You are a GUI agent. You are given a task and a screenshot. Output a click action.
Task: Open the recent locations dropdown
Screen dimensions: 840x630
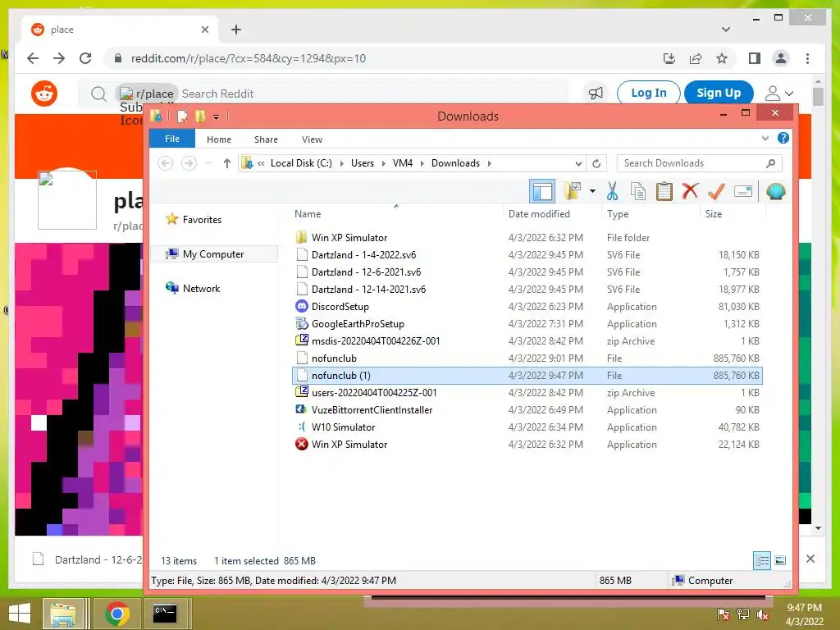209,163
